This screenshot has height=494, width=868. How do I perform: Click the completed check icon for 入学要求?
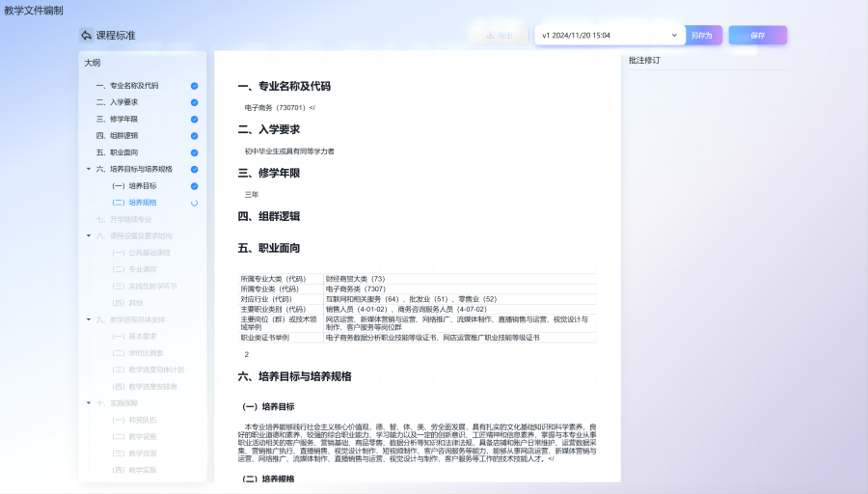(194, 102)
